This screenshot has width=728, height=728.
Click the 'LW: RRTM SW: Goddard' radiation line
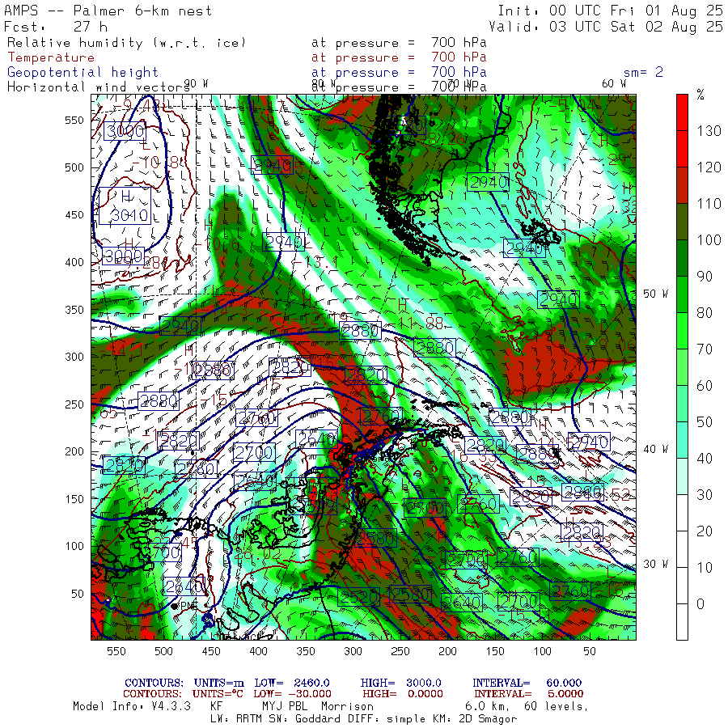(275, 719)
